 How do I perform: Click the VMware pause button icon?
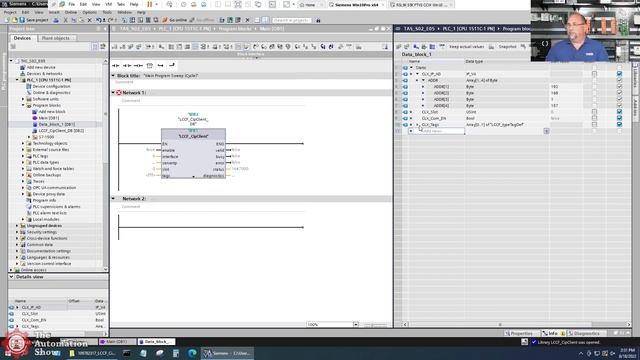coord(150,4)
